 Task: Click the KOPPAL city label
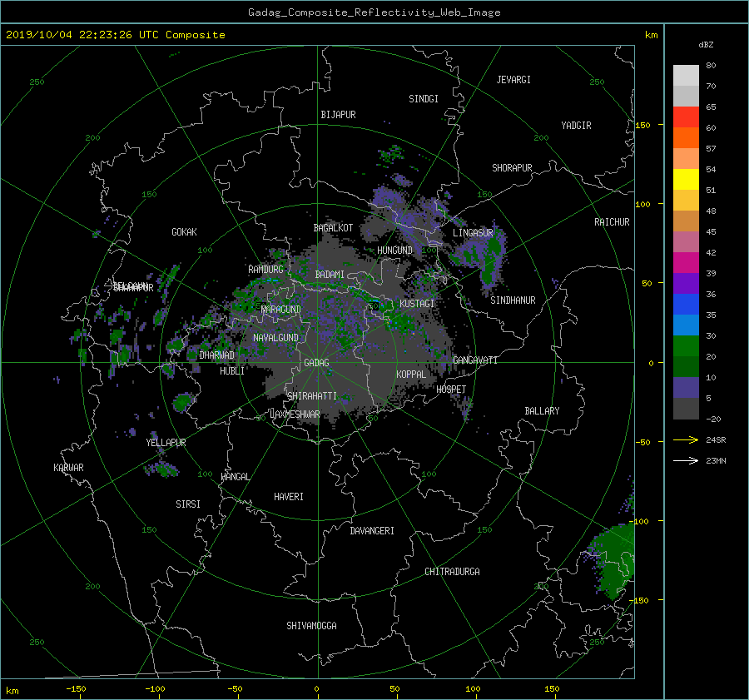click(x=411, y=375)
